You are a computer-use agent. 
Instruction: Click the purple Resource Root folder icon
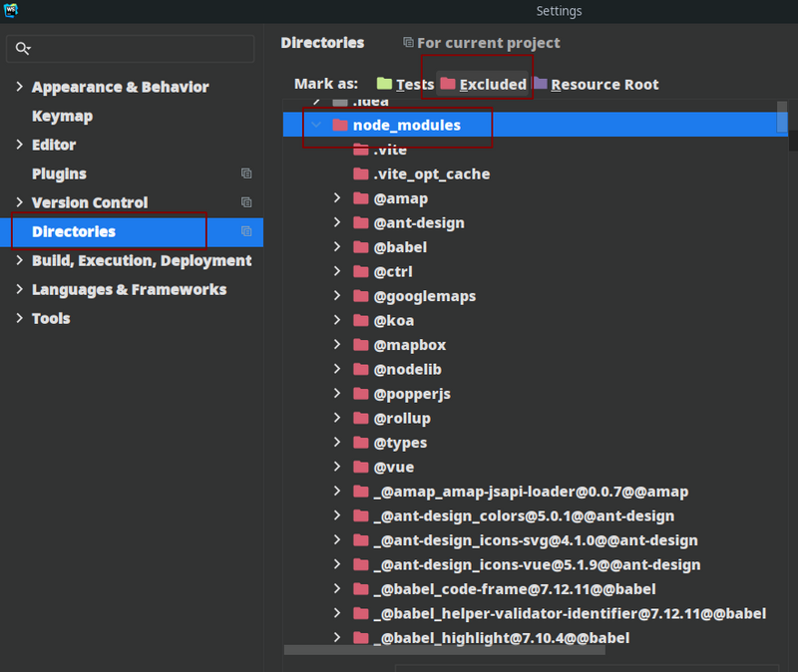click(x=540, y=83)
